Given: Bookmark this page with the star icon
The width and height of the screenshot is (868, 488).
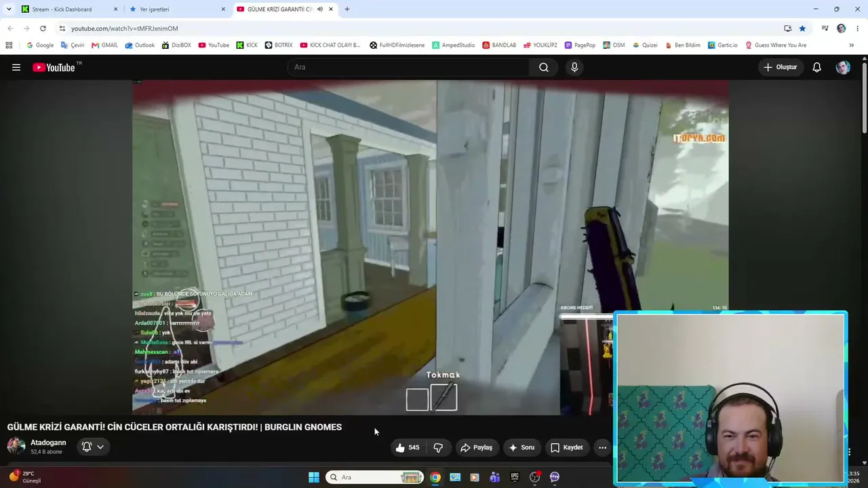Looking at the screenshot, I should pos(802,28).
